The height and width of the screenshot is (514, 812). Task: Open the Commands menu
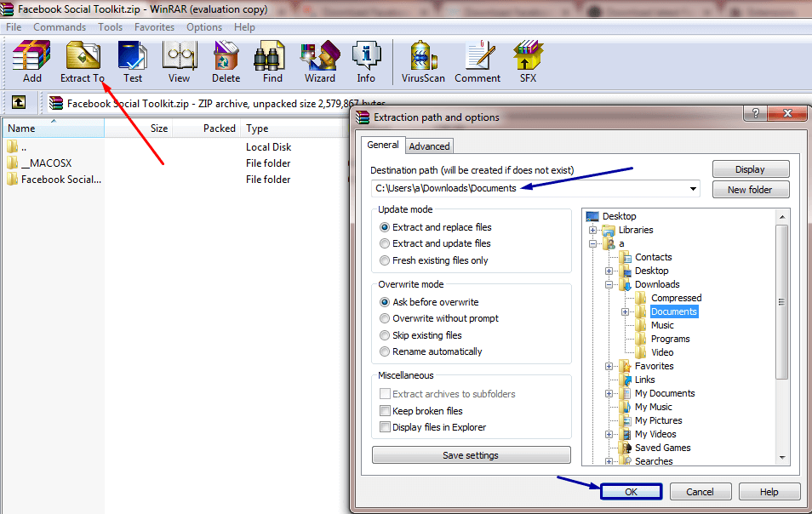coord(60,27)
